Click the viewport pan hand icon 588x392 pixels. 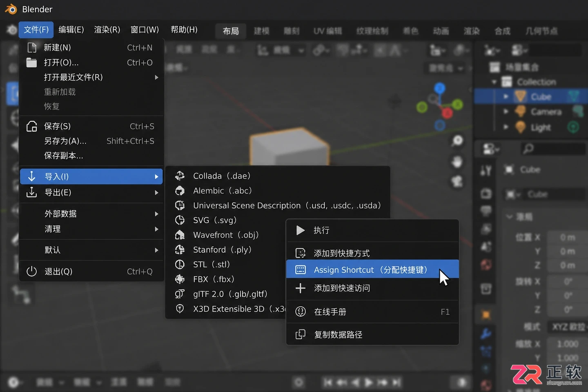(457, 162)
